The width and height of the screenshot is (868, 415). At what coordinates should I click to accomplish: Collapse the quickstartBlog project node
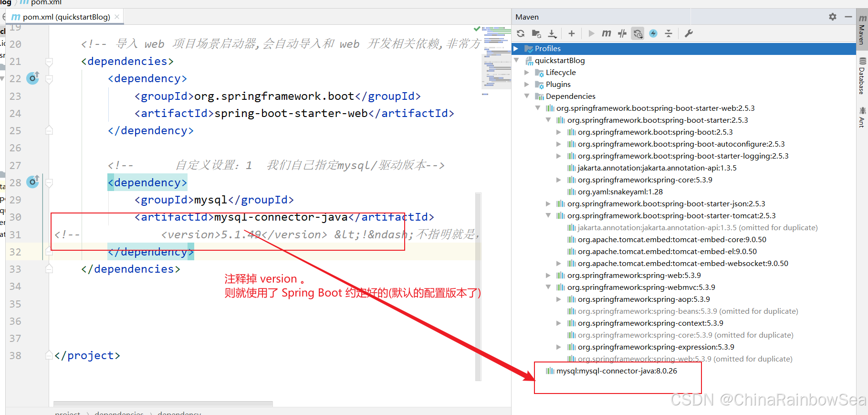[x=516, y=61]
